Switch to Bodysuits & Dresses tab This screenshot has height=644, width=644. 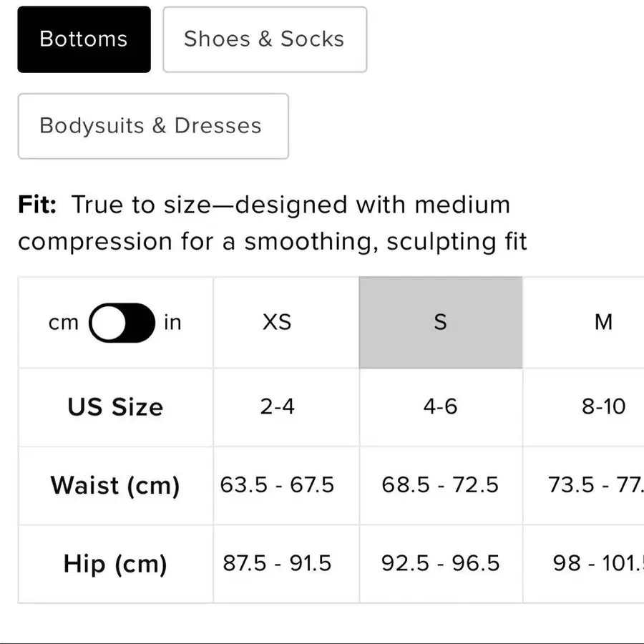point(153,126)
